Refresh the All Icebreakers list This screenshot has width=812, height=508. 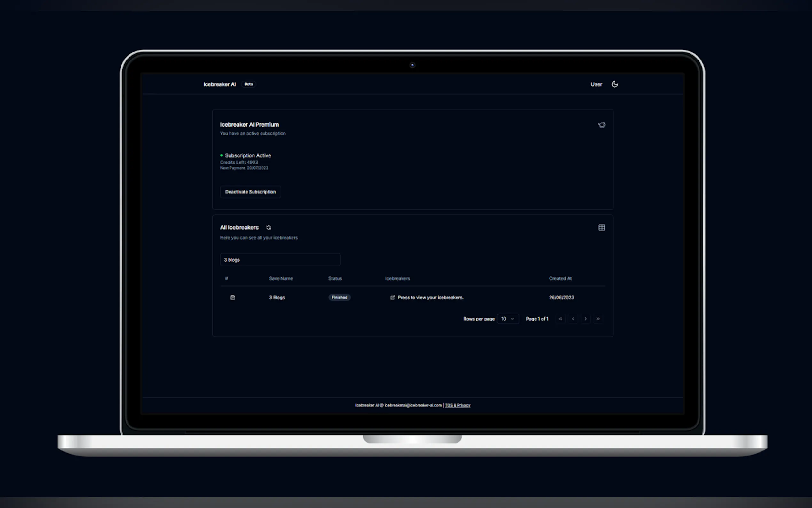pos(269,227)
